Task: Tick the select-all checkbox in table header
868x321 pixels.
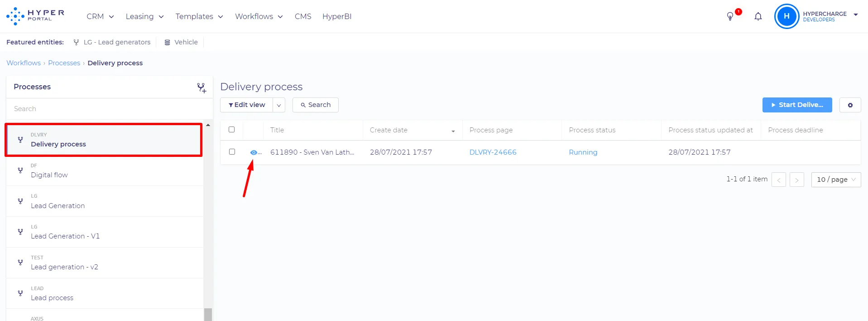Action: 232,130
